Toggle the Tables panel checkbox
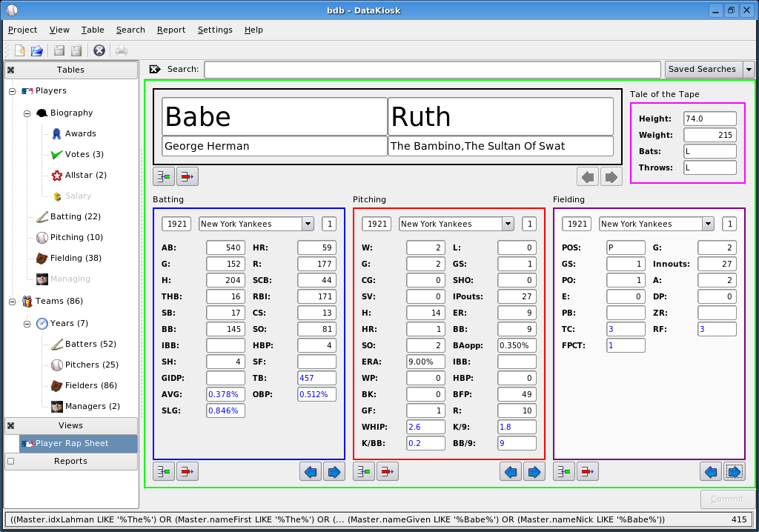The width and height of the screenshot is (759, 532). click(x=10, y=70)
